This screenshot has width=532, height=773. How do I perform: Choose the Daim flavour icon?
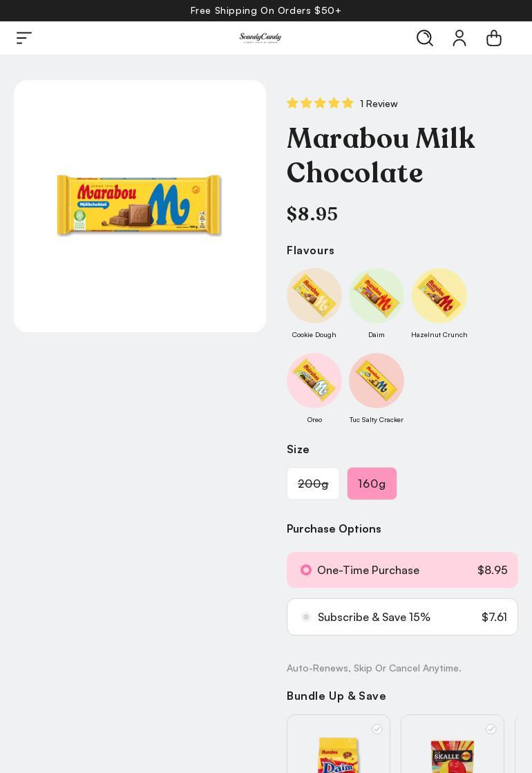point(377,296)
